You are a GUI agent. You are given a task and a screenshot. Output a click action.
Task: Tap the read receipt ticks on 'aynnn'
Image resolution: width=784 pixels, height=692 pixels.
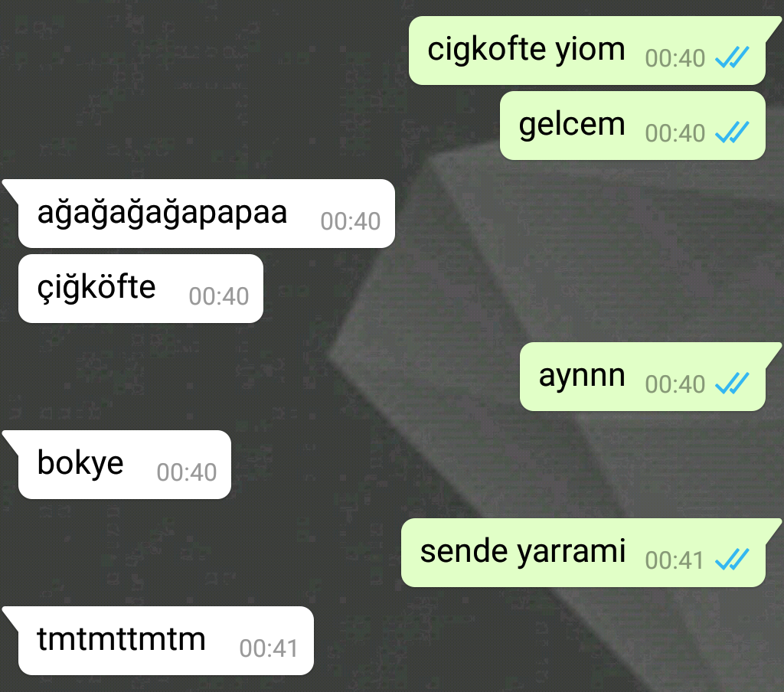pos(732,384)
